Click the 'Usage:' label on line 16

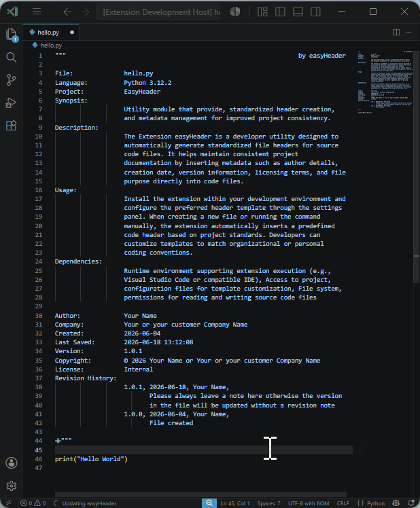65,190
